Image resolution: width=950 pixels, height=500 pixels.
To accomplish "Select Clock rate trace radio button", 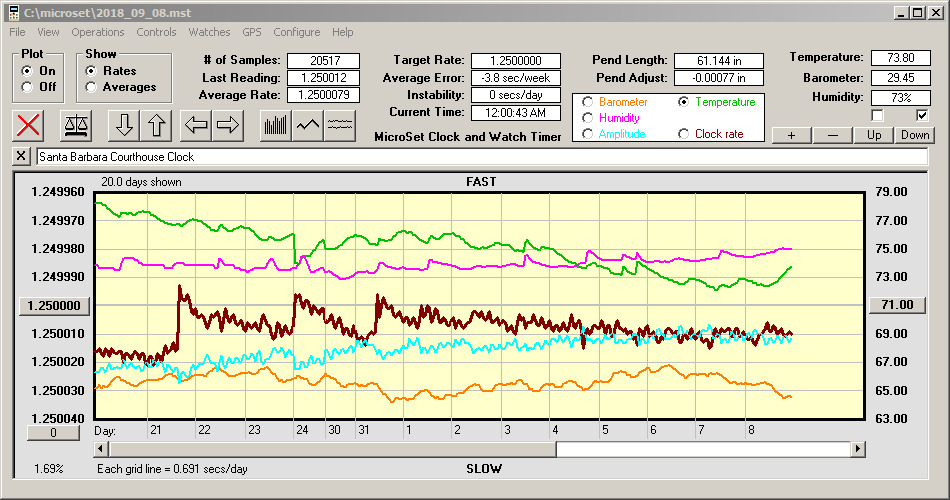I will [x=683, y=134].
